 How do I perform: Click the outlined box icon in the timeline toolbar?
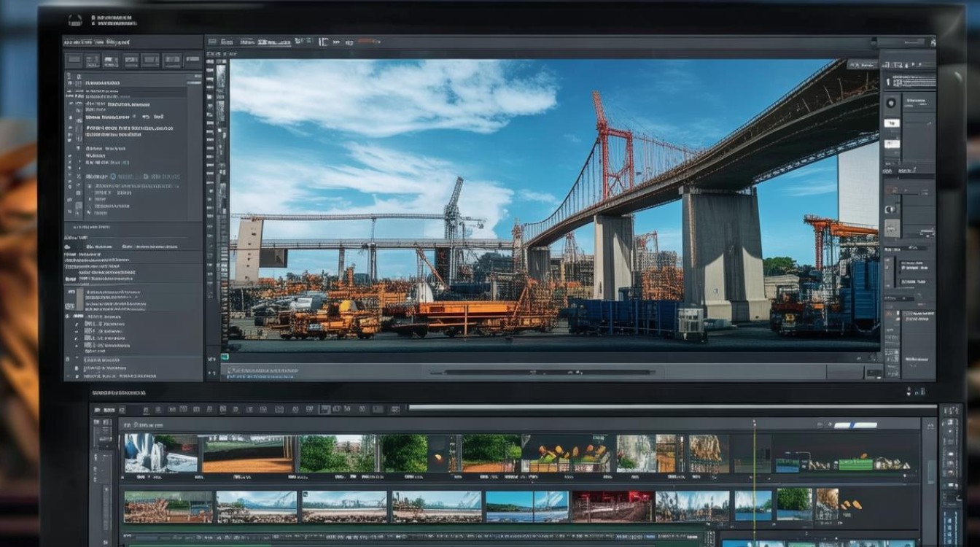pyautogui.click(x=325, y=410)
